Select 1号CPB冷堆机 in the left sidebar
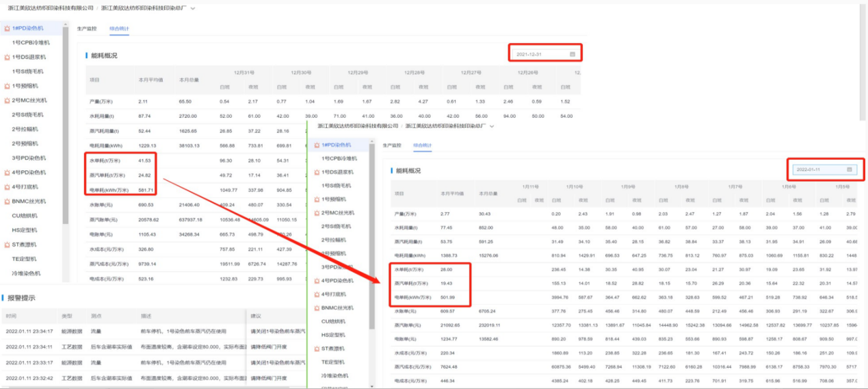Image resolution: width=868 pixels, height=389 pixels. tap(31, 42)
